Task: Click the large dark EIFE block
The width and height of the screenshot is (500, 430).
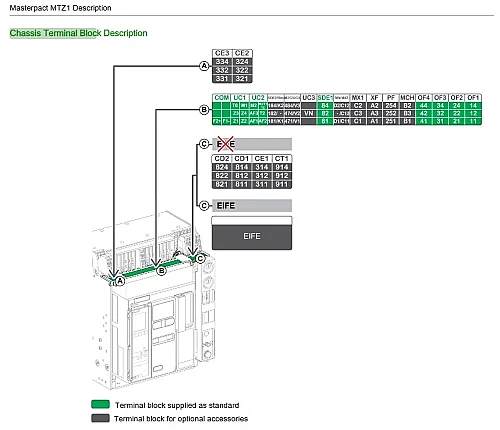Action: click(x=252, y=236)
